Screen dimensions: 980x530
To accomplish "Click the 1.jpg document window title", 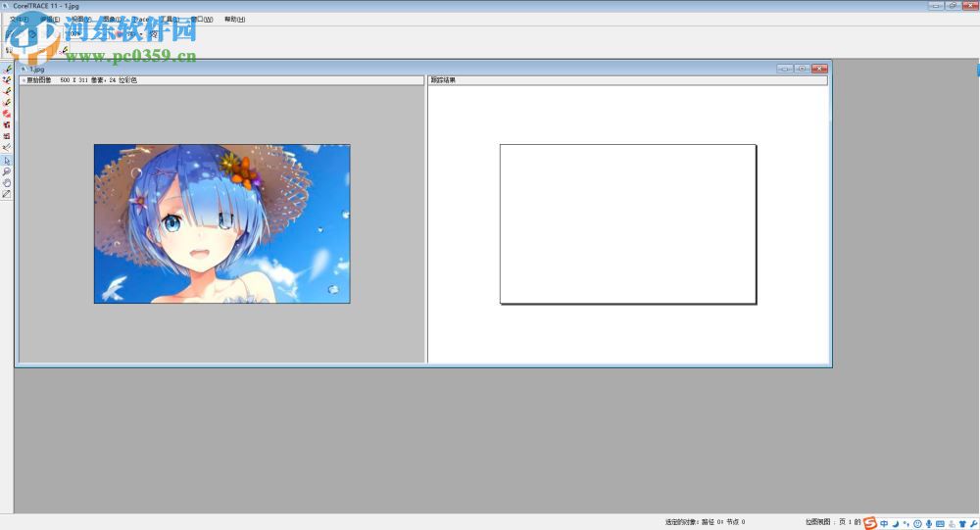I will [x=37, y=69].
